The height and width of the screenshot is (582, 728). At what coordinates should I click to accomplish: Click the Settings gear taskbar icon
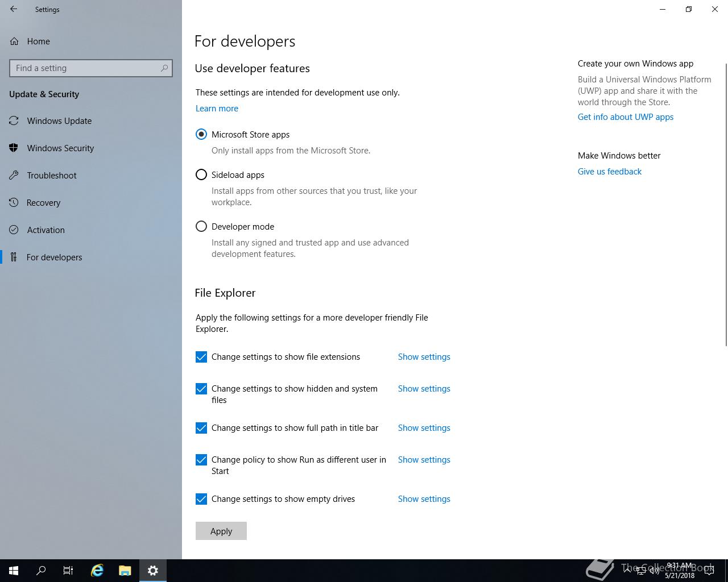point(153,571)
